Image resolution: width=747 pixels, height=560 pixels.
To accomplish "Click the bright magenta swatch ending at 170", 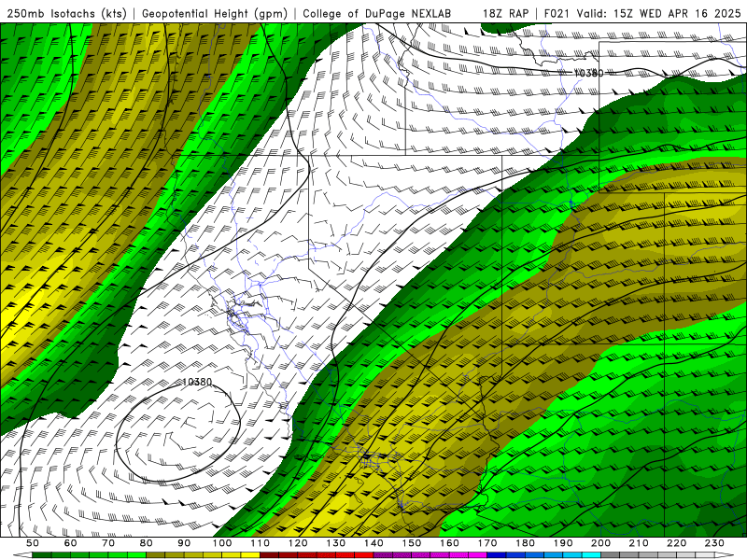I will (x=478, y=555).
